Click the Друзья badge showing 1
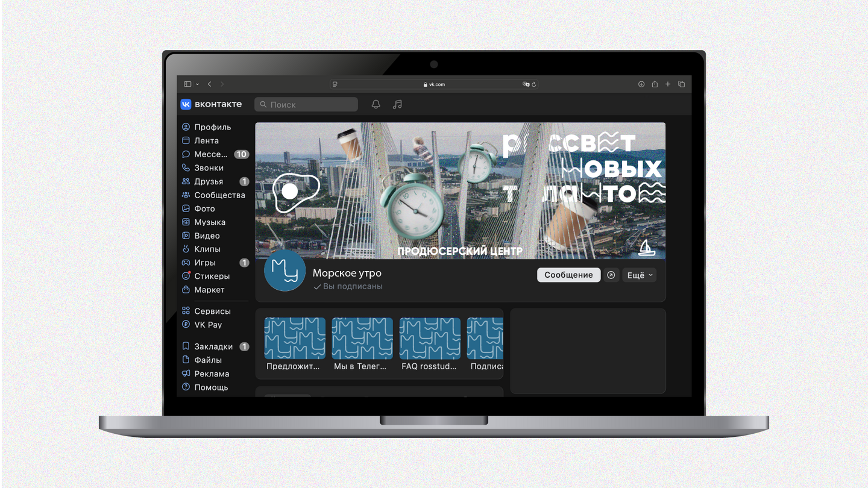Screen dimensions: 868x488 244,181
